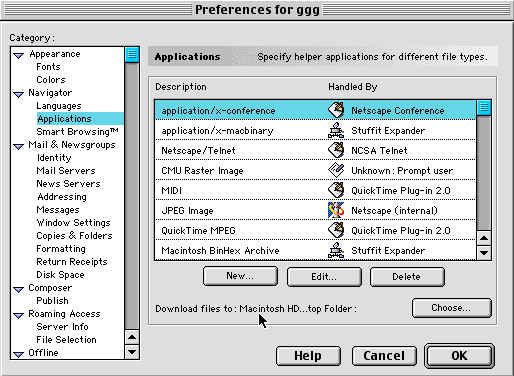Image resolution: width=514 pixels, height=376 pixels.
Task: Click the QuickTime Plug-in icon for QuickTime MPEG
Action: 336,230
